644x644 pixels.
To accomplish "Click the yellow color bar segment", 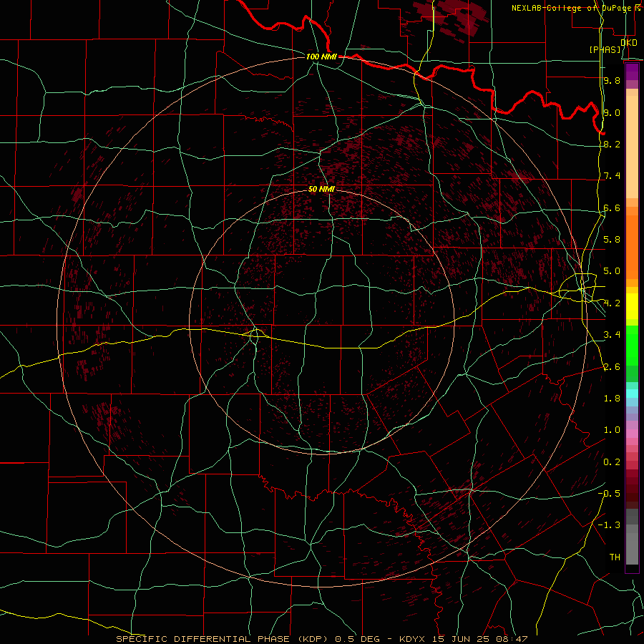I will (632, 306).
